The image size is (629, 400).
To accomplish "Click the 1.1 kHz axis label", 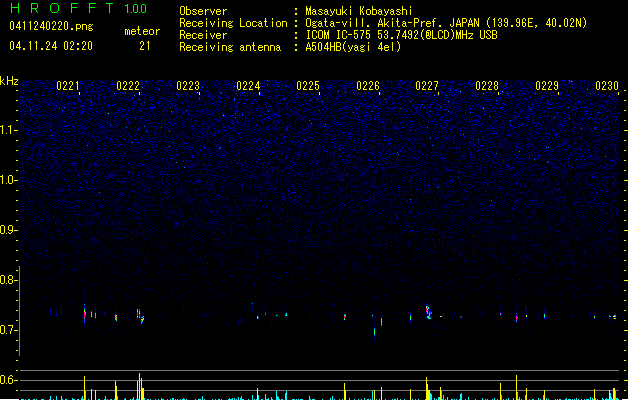I will pos(9,130).
